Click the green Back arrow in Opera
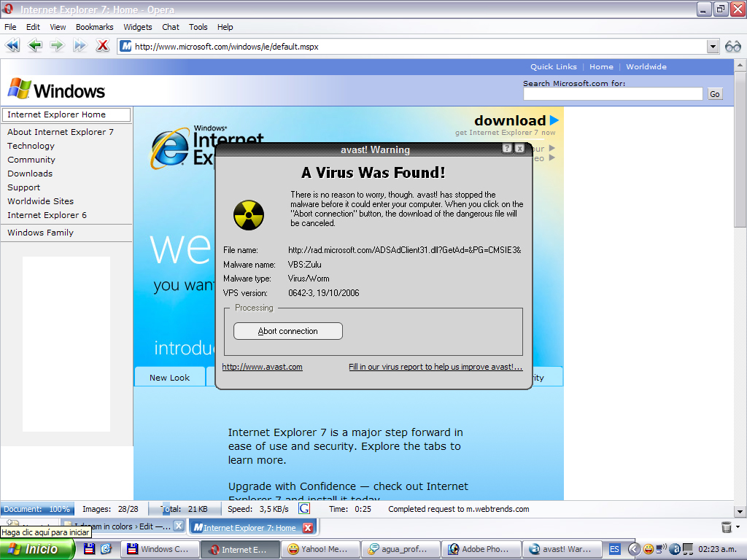The image size is (747, 560). point(34,46)
